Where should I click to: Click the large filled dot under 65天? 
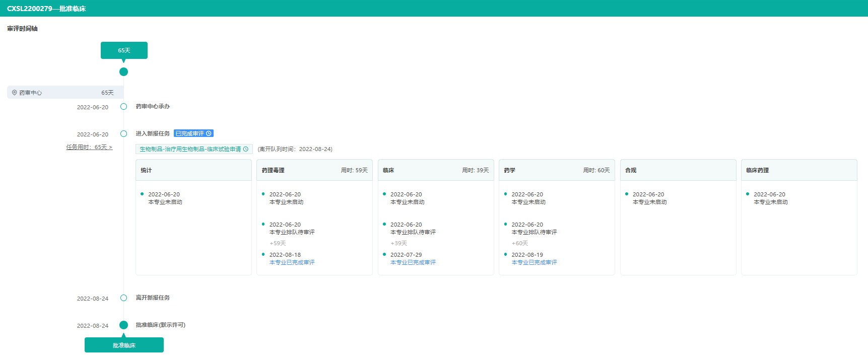[123, 72]
